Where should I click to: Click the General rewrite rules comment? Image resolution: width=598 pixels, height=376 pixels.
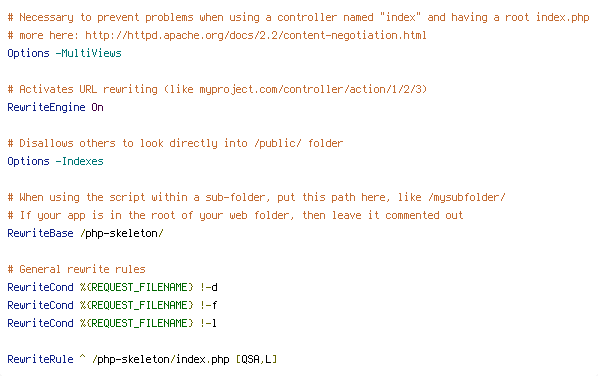point(76,269)
